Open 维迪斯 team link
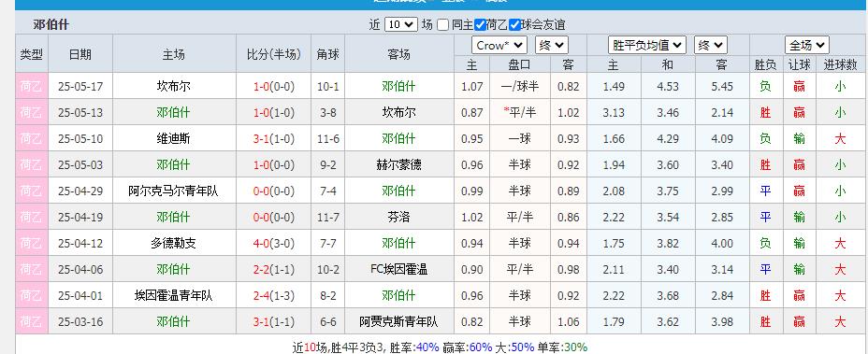The height and width of the screenshot is (354, 868). pos(173,138)
